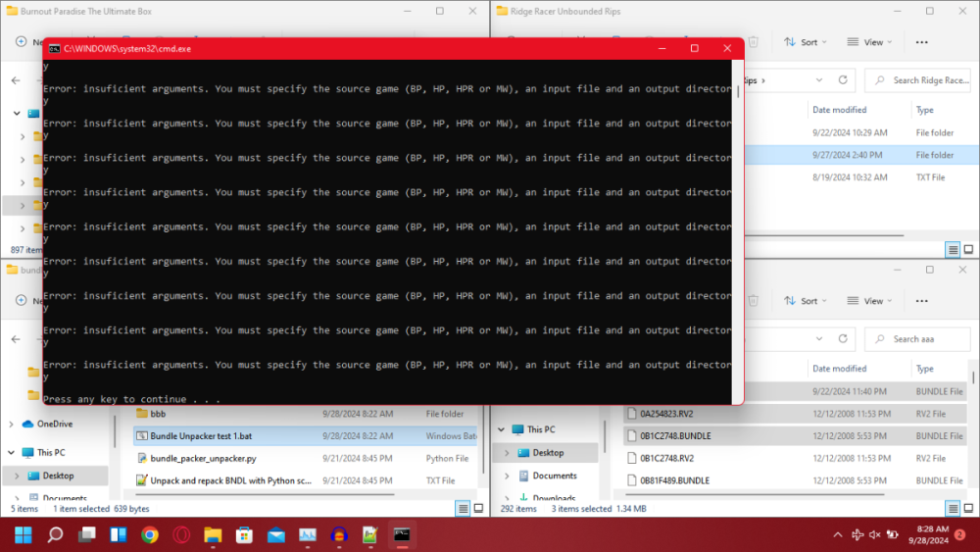Set details view in the 5-items window

[x=463, y=508]
